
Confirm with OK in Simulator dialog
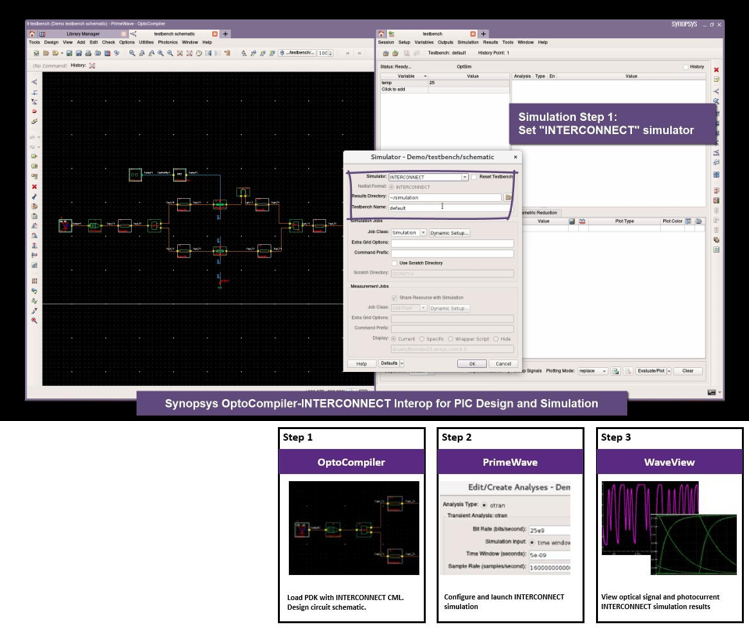(x=472, y=363)
